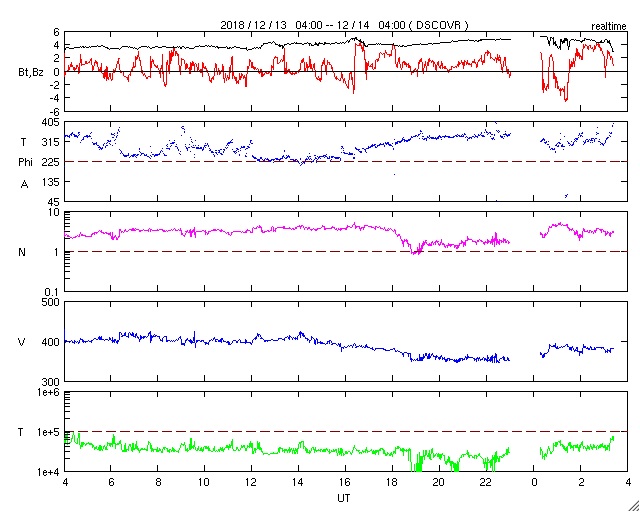Click the "Phi" axis label

click(x=25, y=163)
